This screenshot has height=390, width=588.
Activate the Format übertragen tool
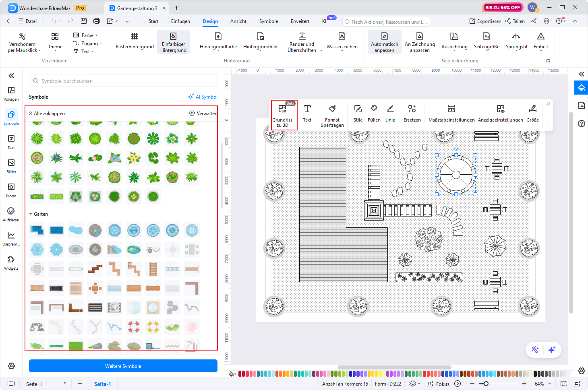332,115
